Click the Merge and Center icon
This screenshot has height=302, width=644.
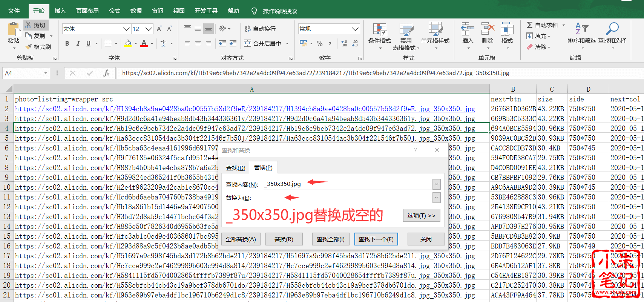click(247, 43)
